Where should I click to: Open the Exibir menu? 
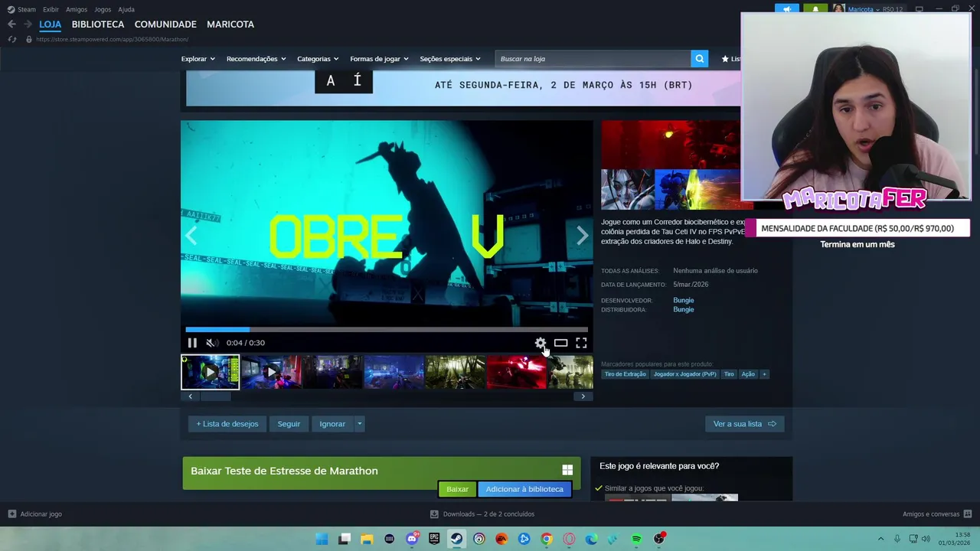pos(51,9)
